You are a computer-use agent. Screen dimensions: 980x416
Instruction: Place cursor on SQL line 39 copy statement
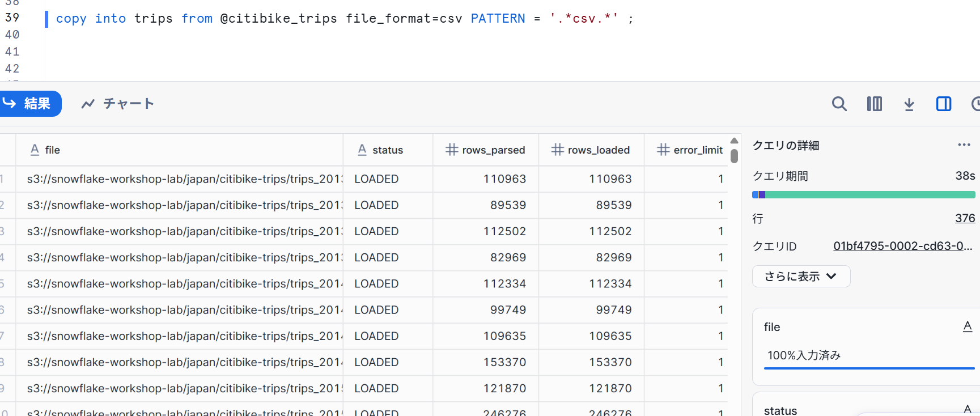345,18
